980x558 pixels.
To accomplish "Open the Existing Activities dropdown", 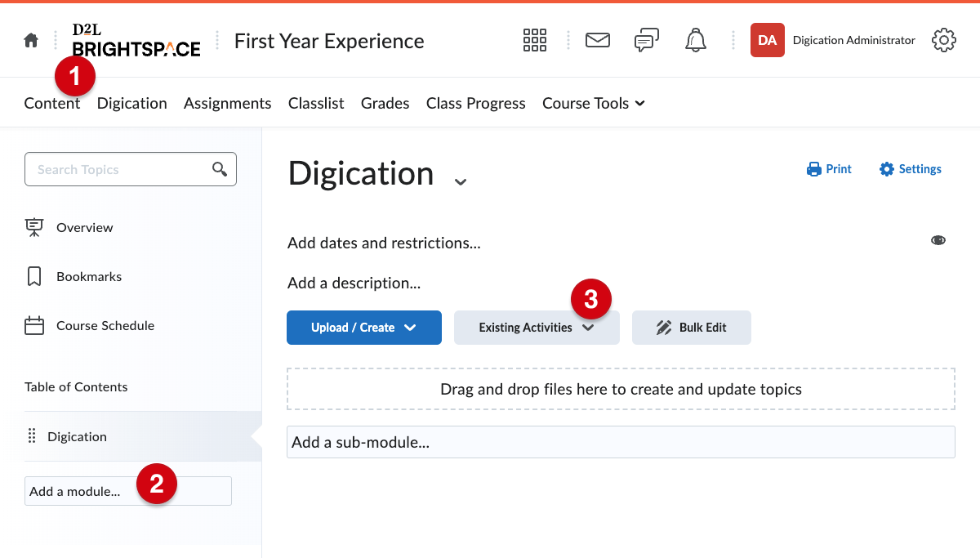I will tap(537, 328).
